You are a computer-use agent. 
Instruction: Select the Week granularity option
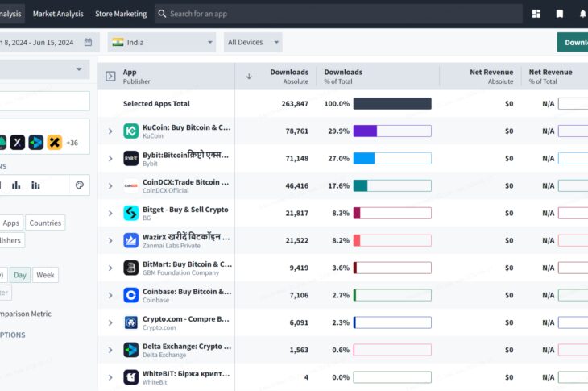click(x=45, y=275)
